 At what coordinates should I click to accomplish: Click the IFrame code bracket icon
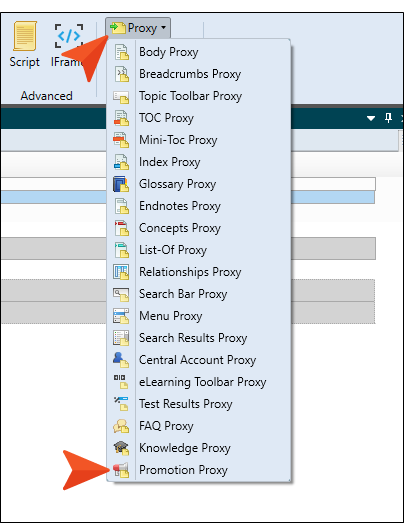click(x=68, y=35)
